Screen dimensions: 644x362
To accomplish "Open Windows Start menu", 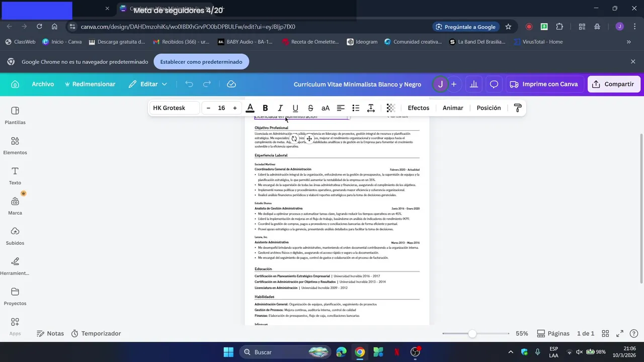I will click(x=228, y=352).
